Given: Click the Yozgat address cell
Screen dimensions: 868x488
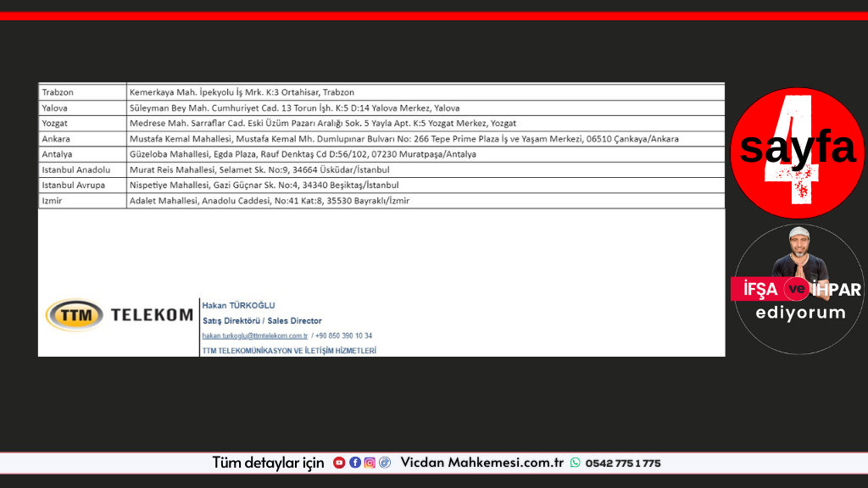Looking at the screenshot, I should tap(322, 124).
